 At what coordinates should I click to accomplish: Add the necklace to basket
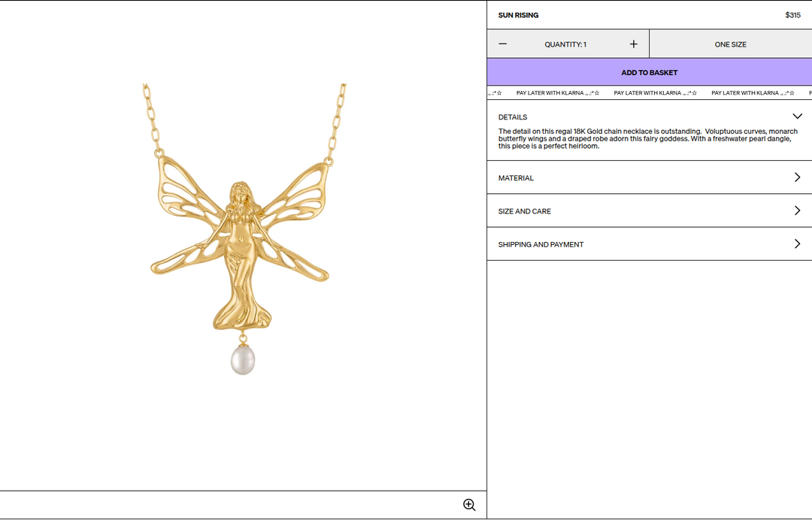(x=650, y=72)
